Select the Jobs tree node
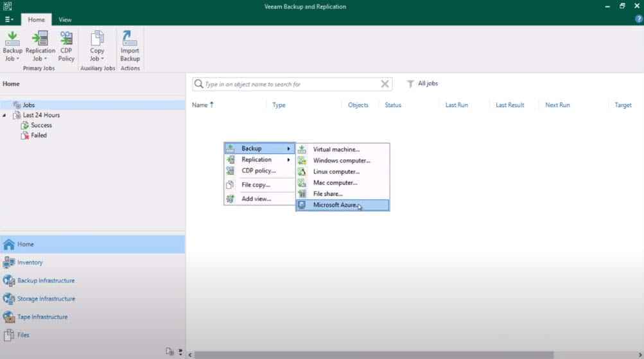 (x=92, y=105)
